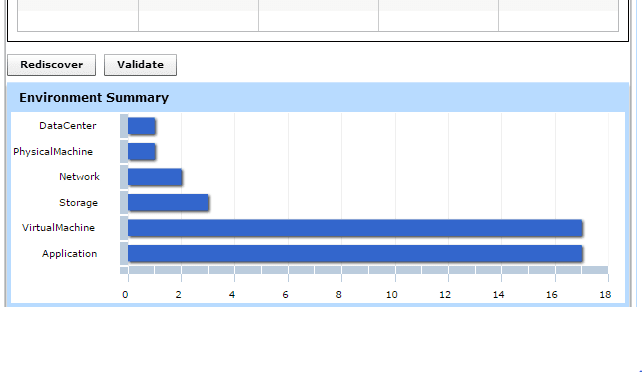Select the Application bar
642x372 pixels.
coord(355,254)
